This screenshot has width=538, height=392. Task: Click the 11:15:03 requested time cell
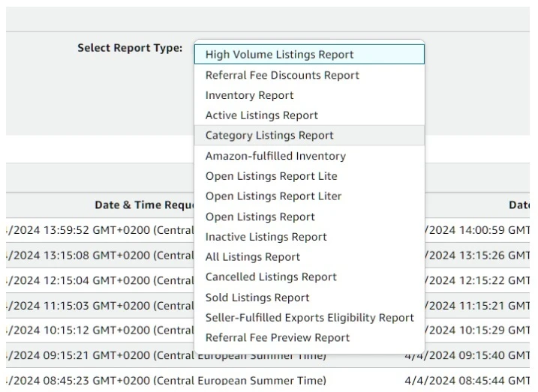pyautogui.click(x=101, y=305)
